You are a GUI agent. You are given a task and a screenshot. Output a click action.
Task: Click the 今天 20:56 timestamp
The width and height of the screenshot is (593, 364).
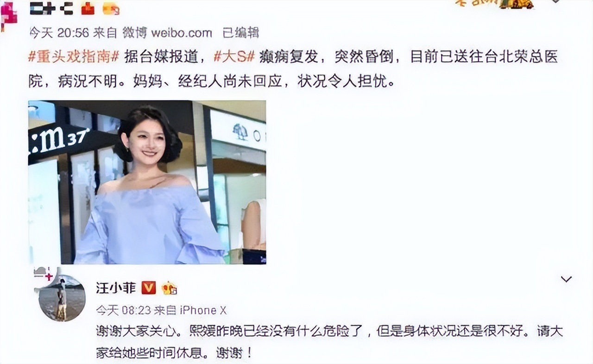pos(59,33)
